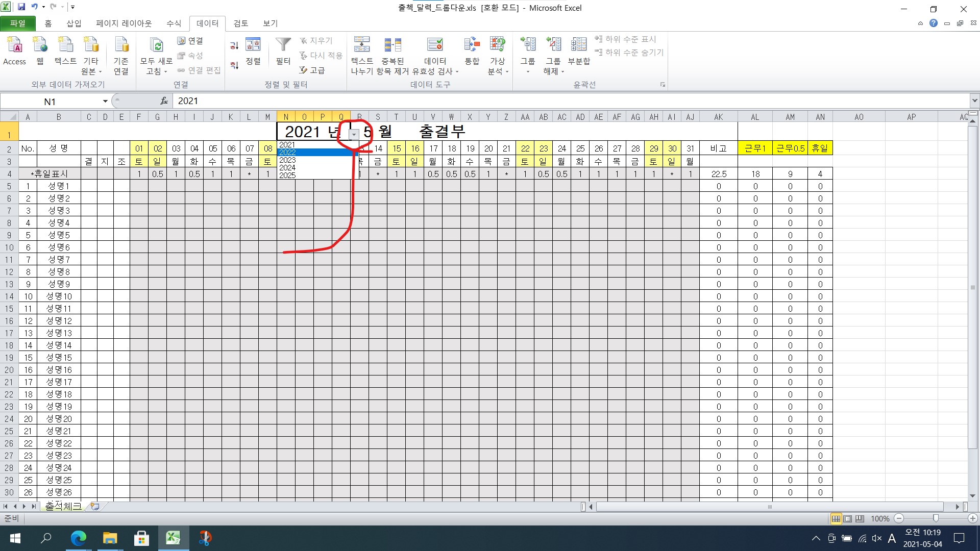Switch to Page Layout (페이지 레이아웃) tab
Image resolution: width=980 pixels, height=551 pixels.
click(124, 23)
